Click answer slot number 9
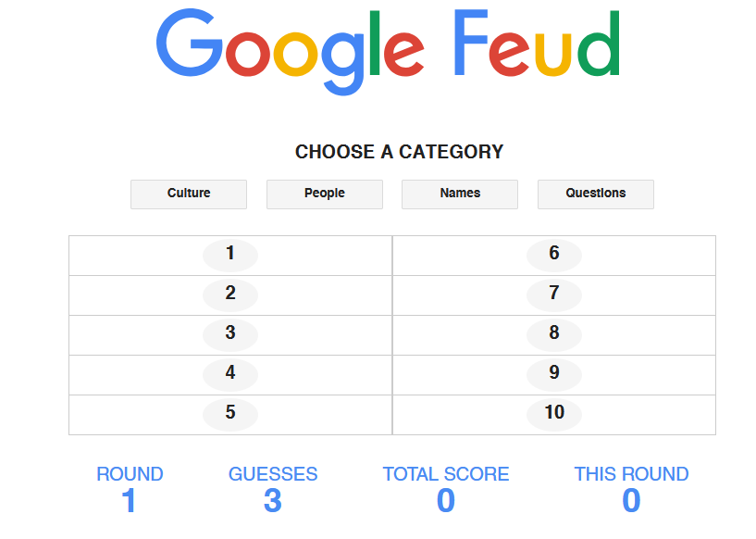 (553, 374)
